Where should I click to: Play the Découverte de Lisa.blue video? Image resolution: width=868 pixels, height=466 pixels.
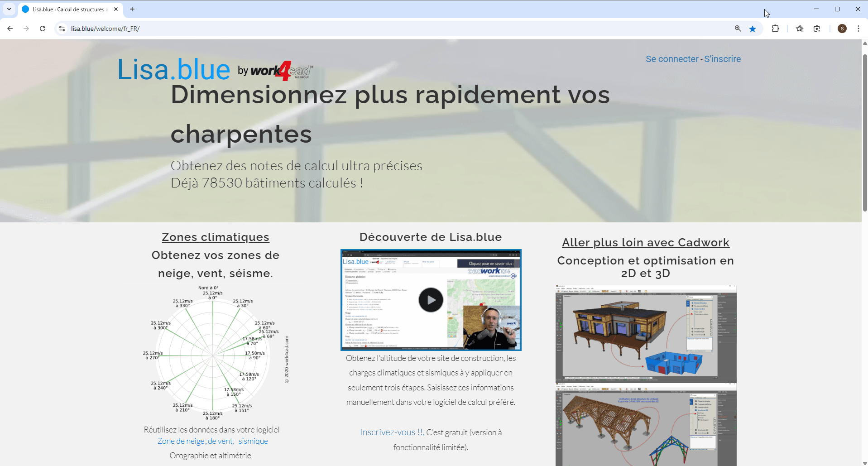point(431,300)
